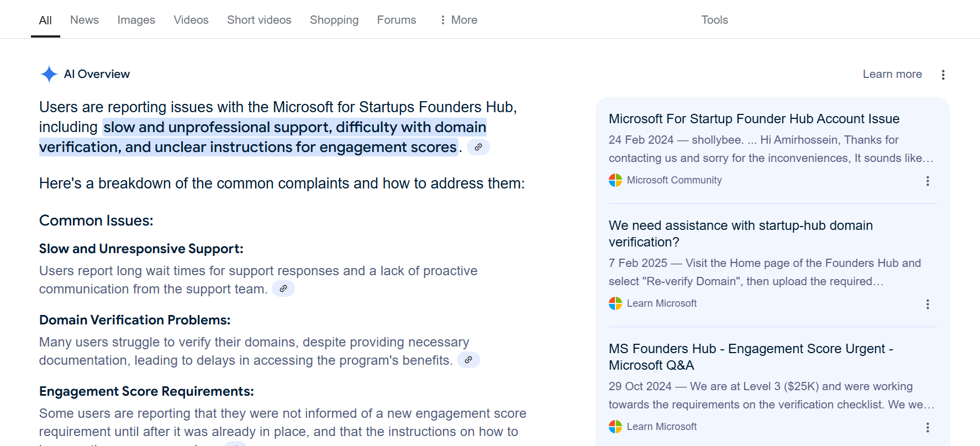Image resolution: width=980 pixels, height=446 pixels.
Task: Click Microsoft logo on domain verification card
Action: pos(615,303)
